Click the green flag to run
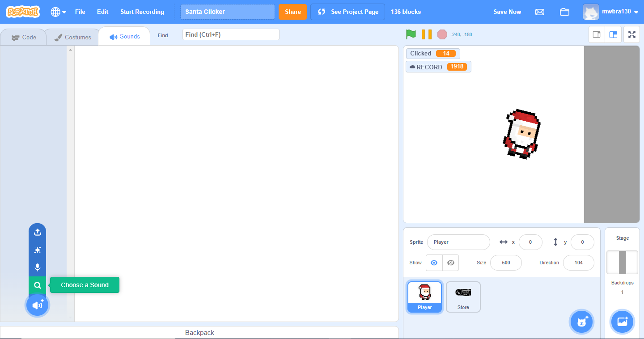The height and width of the screenshot is (339, 644). pos(411,34)
